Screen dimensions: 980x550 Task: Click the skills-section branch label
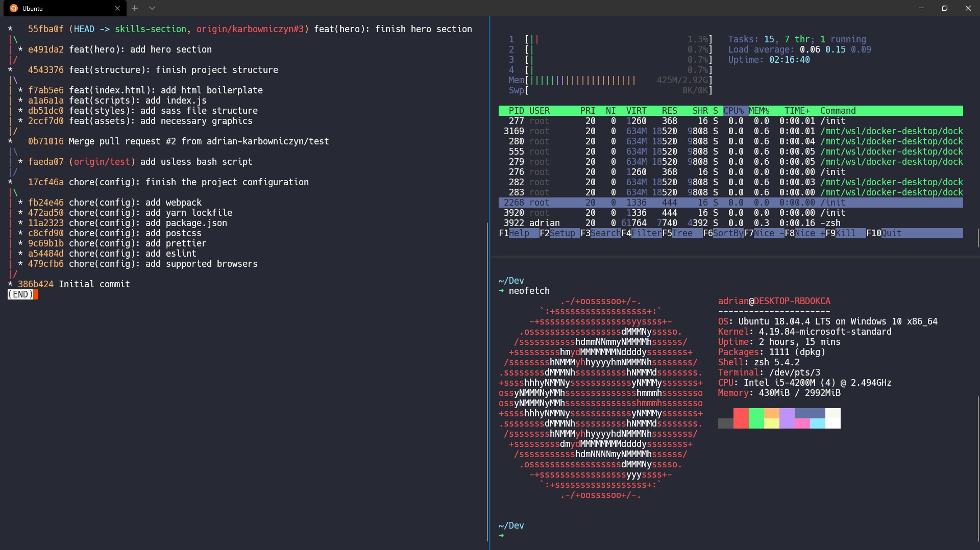pos(151,29)
